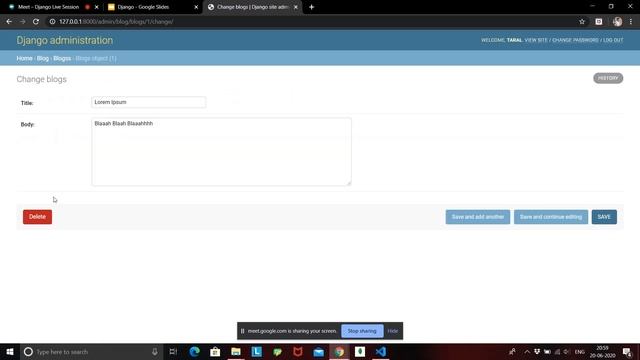
Task: Open the blue L app on taskbar
Action: 256,352
